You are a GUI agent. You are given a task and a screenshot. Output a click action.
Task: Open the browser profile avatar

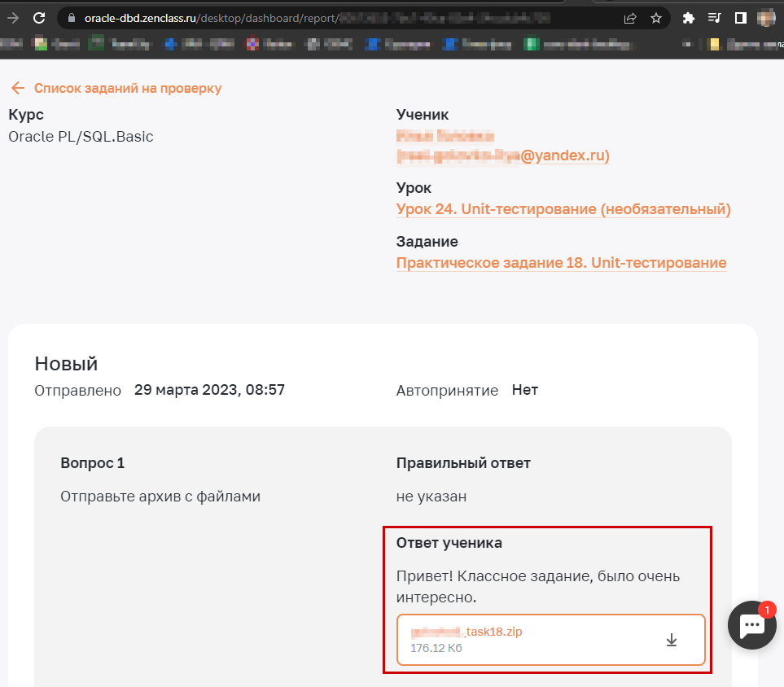pyautogui.click(x=765, y=17)
